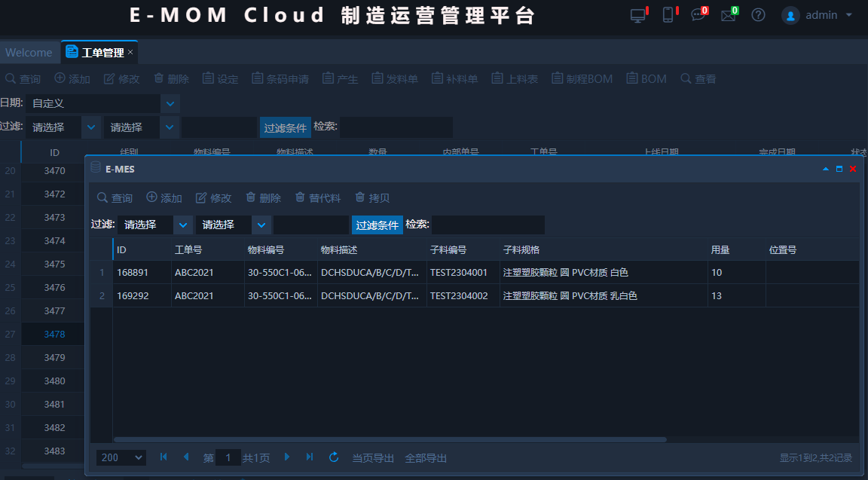Click 拷贝 in the E-MES toolbar
The image size is (868, 480).
(372, 198)
